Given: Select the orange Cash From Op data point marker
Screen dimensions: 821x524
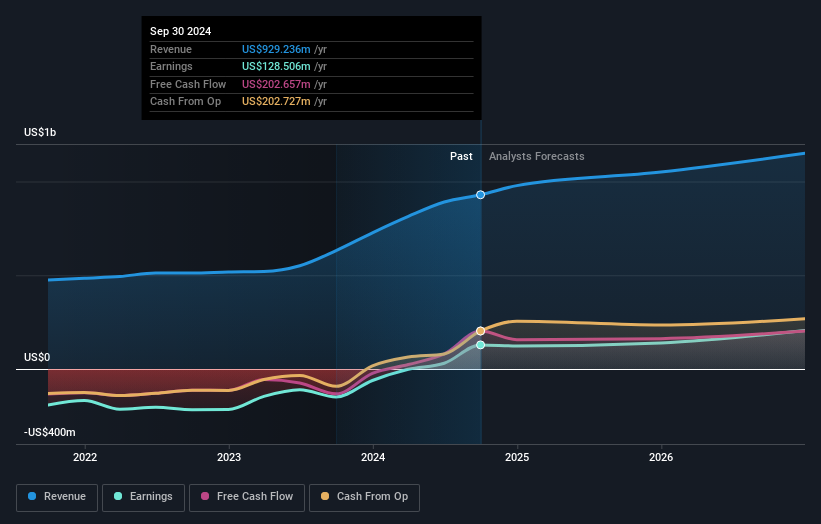Looking at the screenshot, I should point(481,330).
